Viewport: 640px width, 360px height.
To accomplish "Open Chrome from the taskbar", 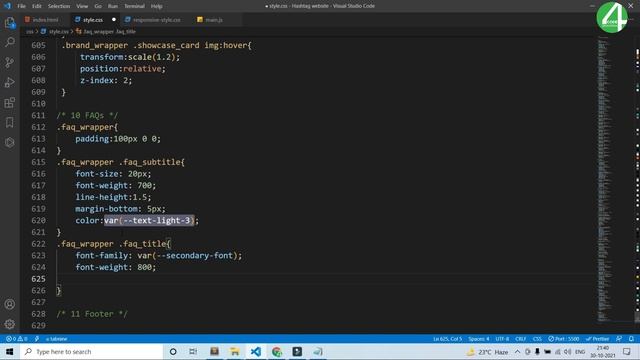I will pyautogui.click(x=277, y=351).
